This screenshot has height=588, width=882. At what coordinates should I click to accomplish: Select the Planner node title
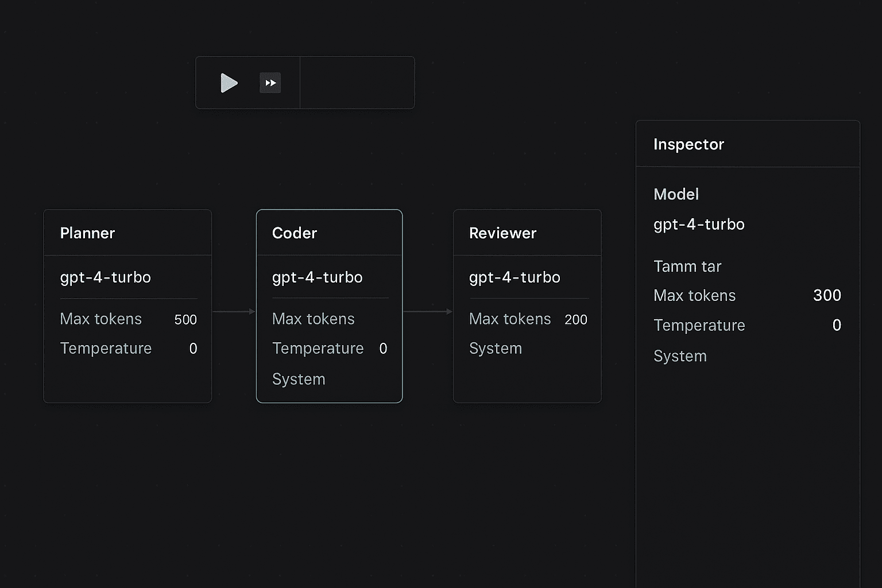tap(87, 233)
